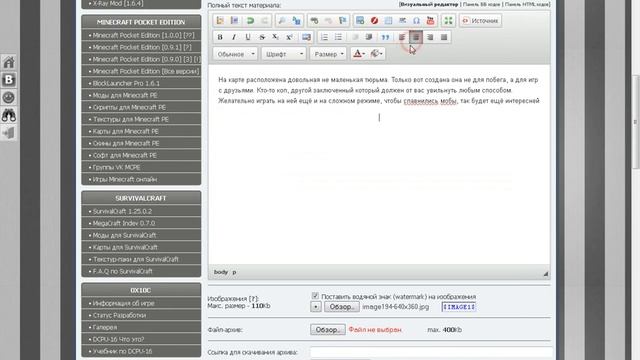The height and width of the screenshot is (360, 640).
Task: Maximize the editor with green arrows icon
Action: (448, 20)
